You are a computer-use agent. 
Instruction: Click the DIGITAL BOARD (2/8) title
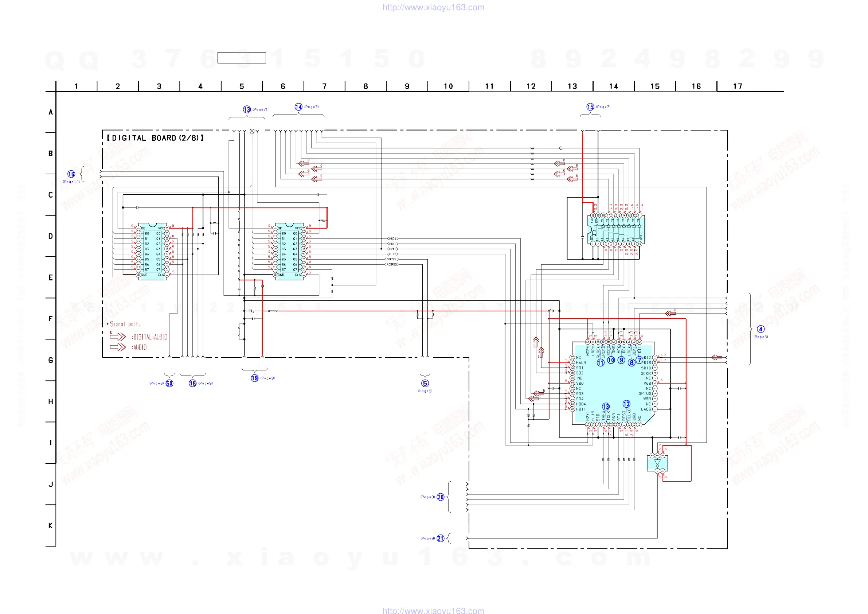click(155, 138)
